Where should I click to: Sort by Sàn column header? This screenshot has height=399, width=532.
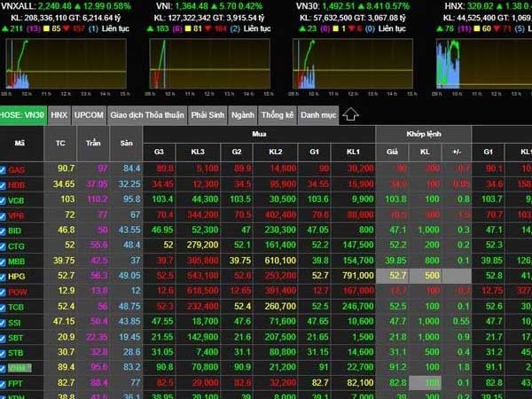[x=126, y=143]
